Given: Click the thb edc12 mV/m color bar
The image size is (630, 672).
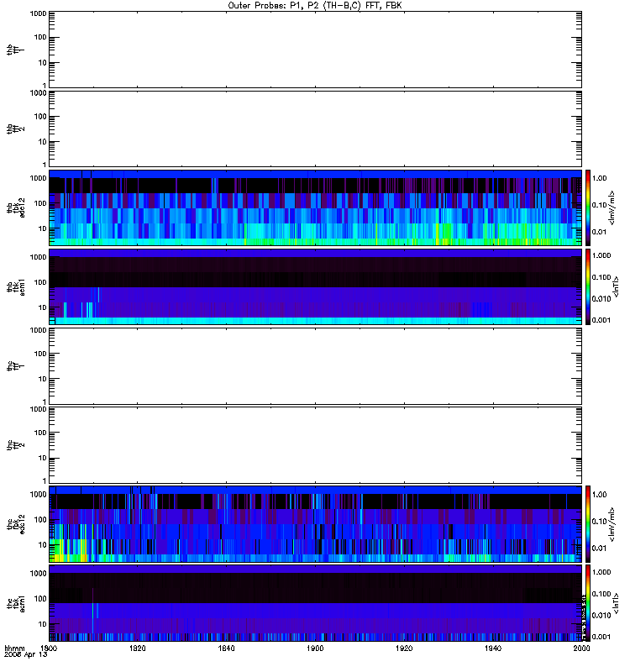Looking at the screenshot, I should tap(588, 207).
